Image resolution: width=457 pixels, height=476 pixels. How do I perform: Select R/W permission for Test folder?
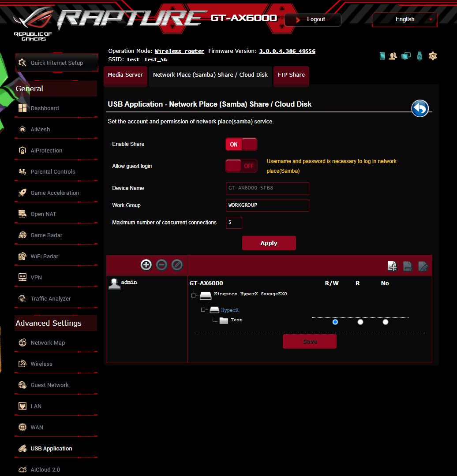coord(335,322)
